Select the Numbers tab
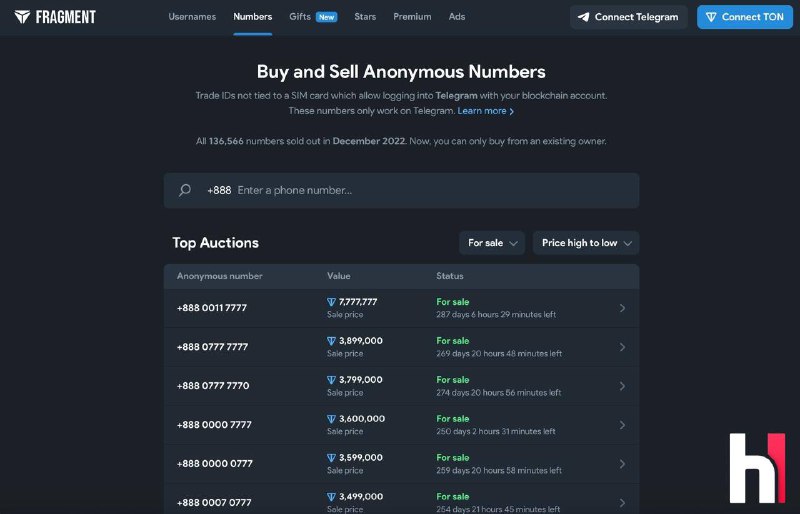Viewport: 800px width, 514px height. (253, 17)
